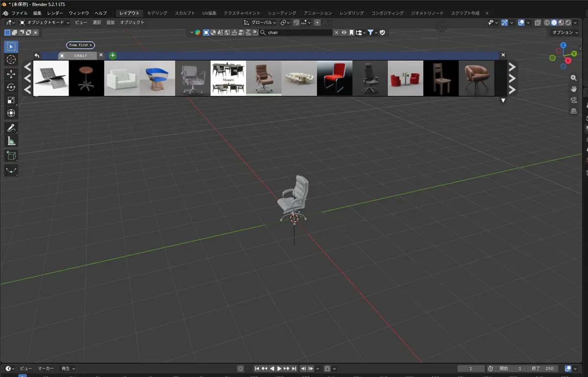
Task: Select the Transform tool
Action: (x=11, y=113)
